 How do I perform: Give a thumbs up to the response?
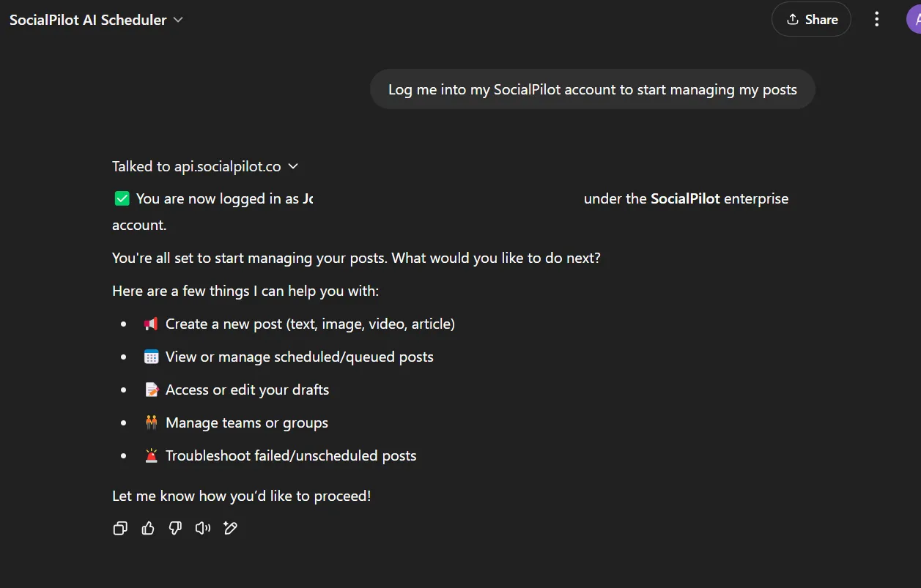(x=147, y=528)
